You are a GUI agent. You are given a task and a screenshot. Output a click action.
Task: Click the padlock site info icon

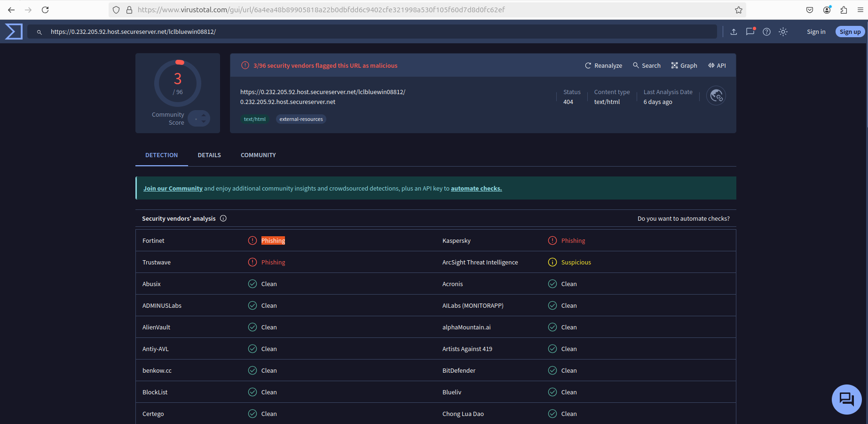pyautogui.click(x=129, y=10)
